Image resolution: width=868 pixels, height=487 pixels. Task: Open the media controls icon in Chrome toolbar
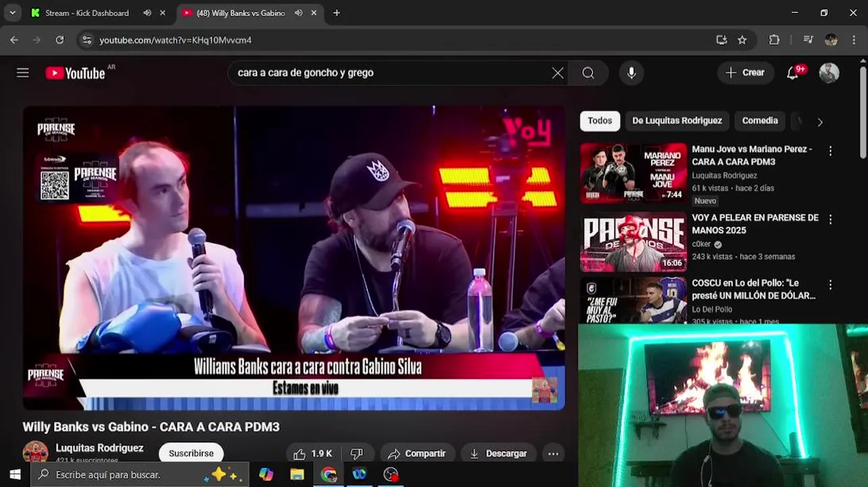click(x=808, y=40)
